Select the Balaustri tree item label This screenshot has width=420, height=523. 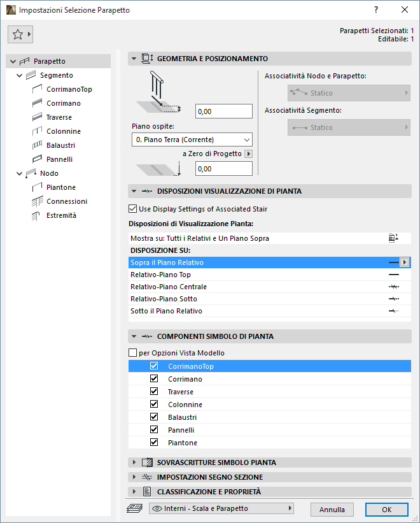tap(60, 145)
